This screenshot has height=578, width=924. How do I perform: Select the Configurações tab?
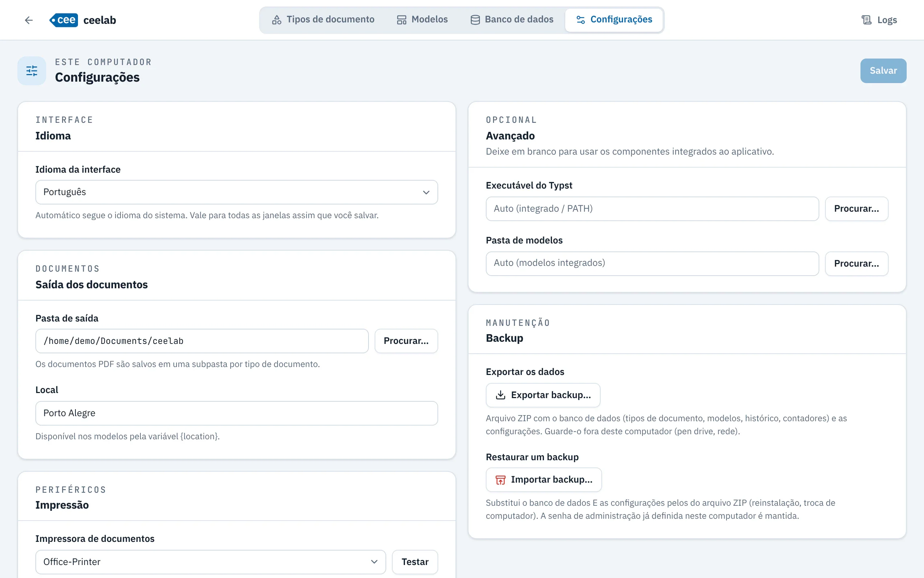(614, 20)
